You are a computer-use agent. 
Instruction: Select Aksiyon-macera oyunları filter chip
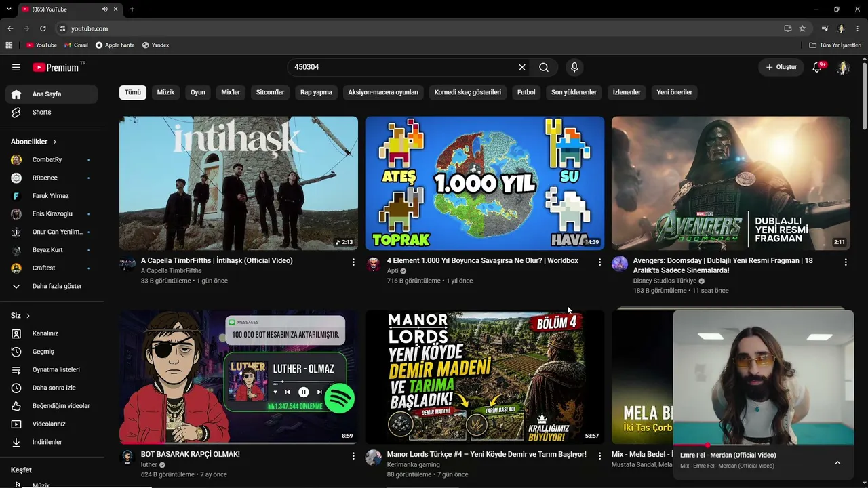coord(383,92)
